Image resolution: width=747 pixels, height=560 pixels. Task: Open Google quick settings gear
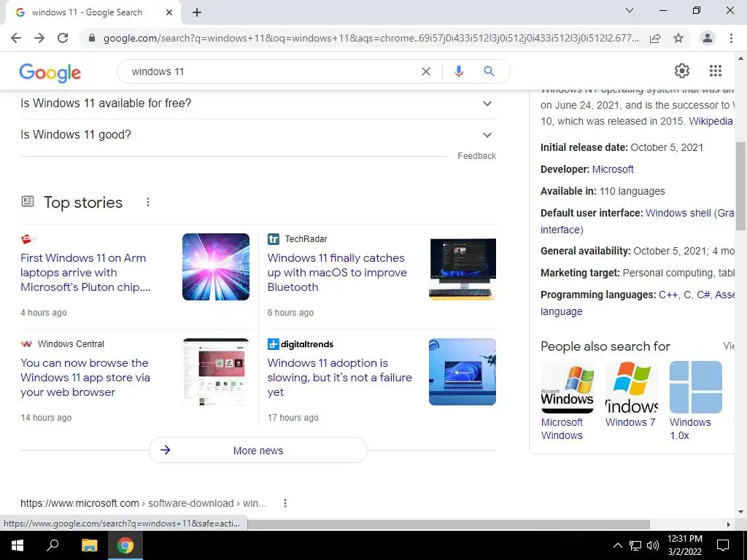pyautogui.click(x=682, y=71)
